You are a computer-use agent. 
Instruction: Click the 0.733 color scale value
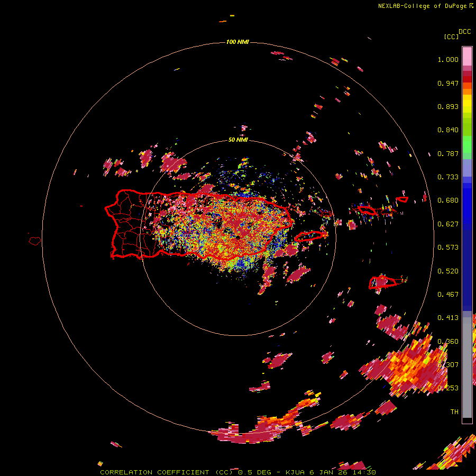448,177
